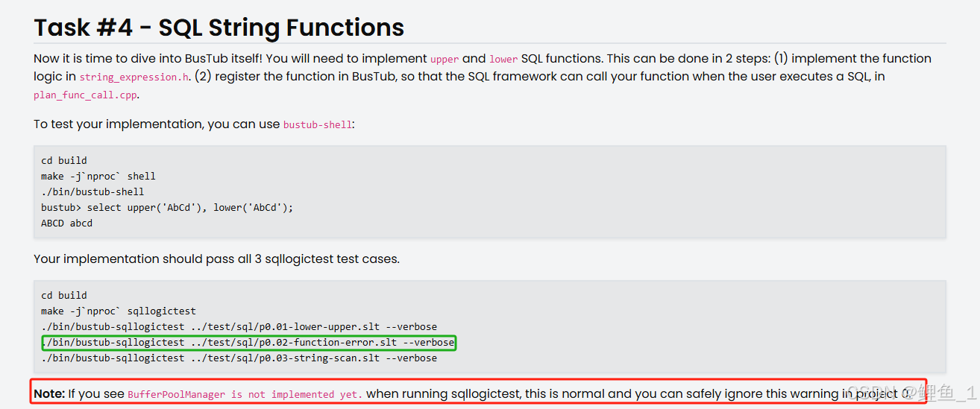Click the make -j`nproc` sqllogictest line
The width and height of the screenshot is (980, 409).
coord(119,311)
